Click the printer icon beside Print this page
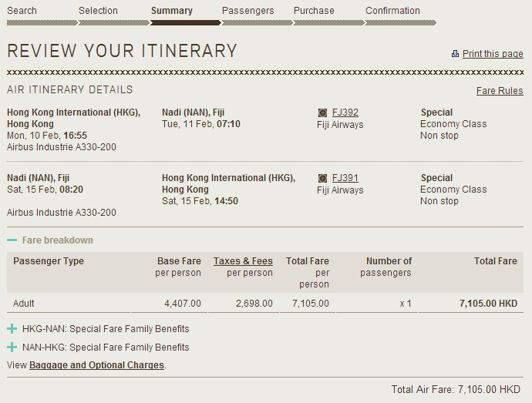This screenshot has height=403, width=532. tap(455, 54)
